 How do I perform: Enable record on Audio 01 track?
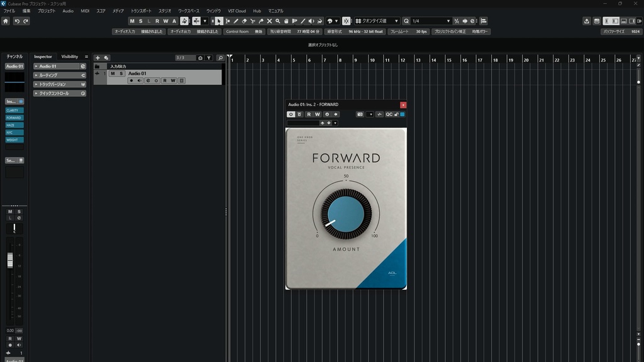[x=131, y=81]
